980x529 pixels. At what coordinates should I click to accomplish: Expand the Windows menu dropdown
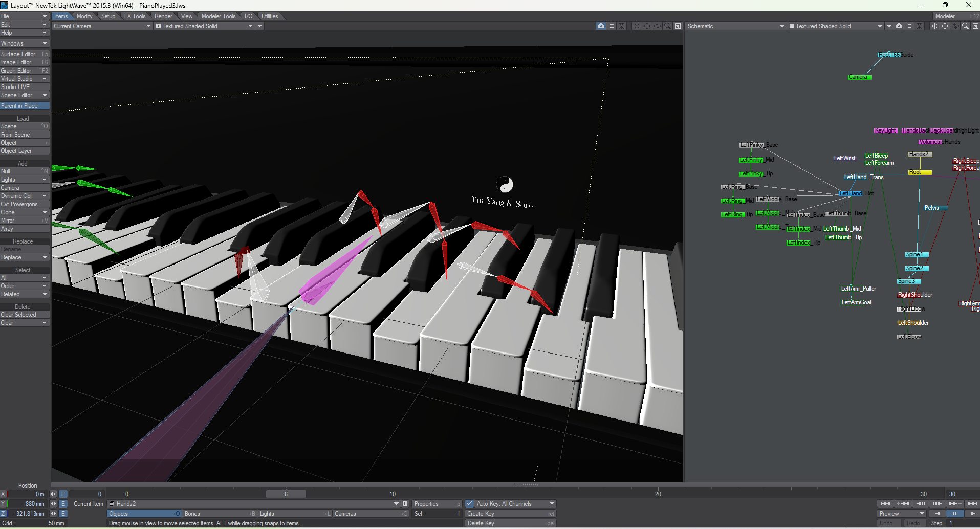25,43
